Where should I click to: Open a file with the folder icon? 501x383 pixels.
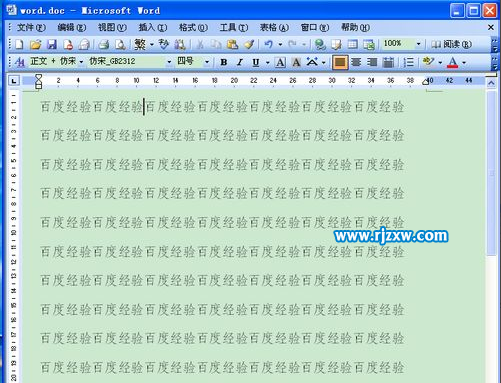click(x=35, y=44)
